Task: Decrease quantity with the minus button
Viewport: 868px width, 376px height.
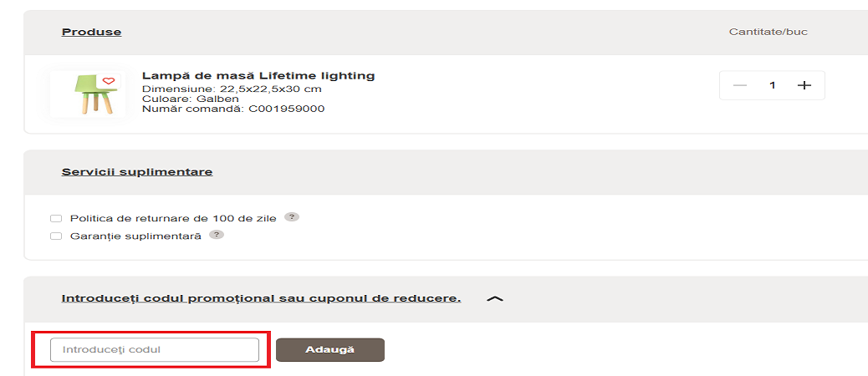Action: [x=739, y=85]
